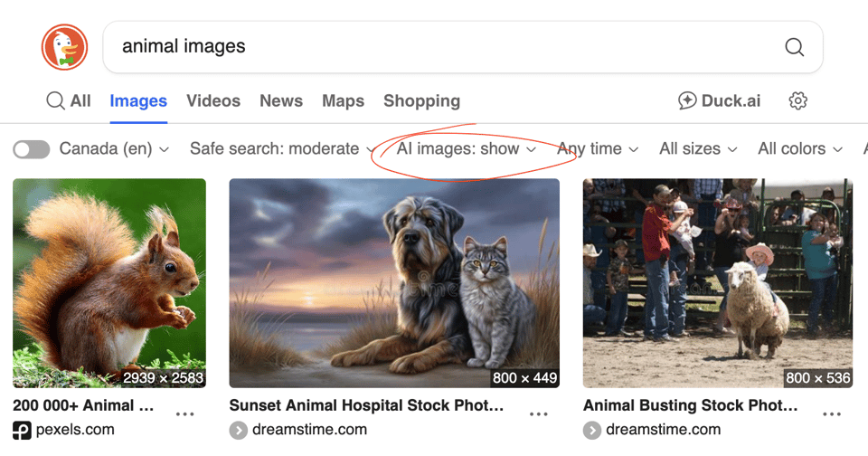The height and width of the screenshot is (456, 868).
Task: Click the DuckDuckGo duck logo
Action: (64, 47)
